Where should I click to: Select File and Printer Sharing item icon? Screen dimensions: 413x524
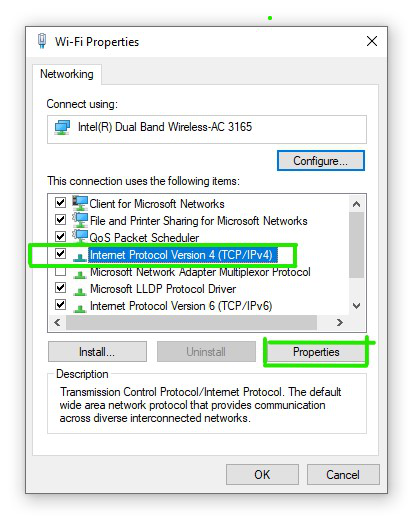pyautogui.click(x=80, y=220)
